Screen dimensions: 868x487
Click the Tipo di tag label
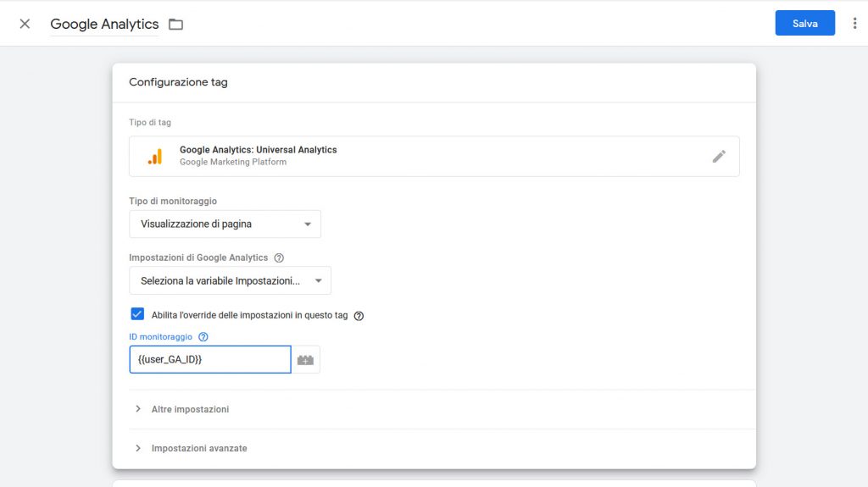tap(150, 122)
